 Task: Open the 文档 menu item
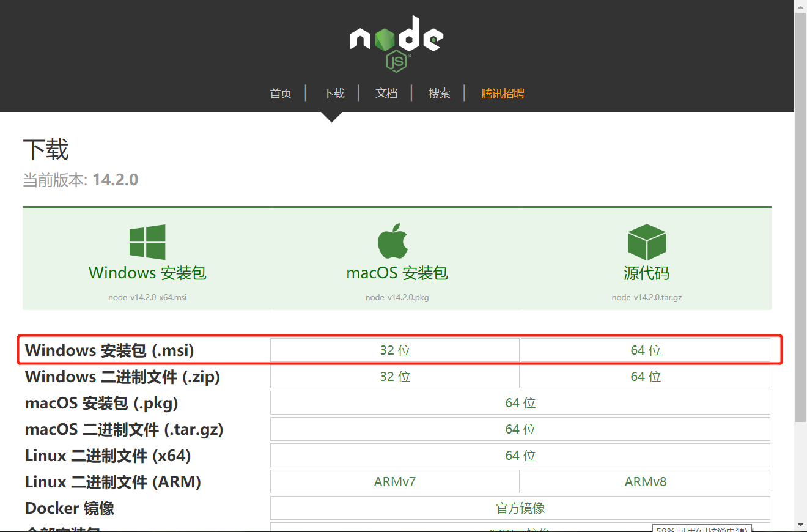tap(386, 93)
